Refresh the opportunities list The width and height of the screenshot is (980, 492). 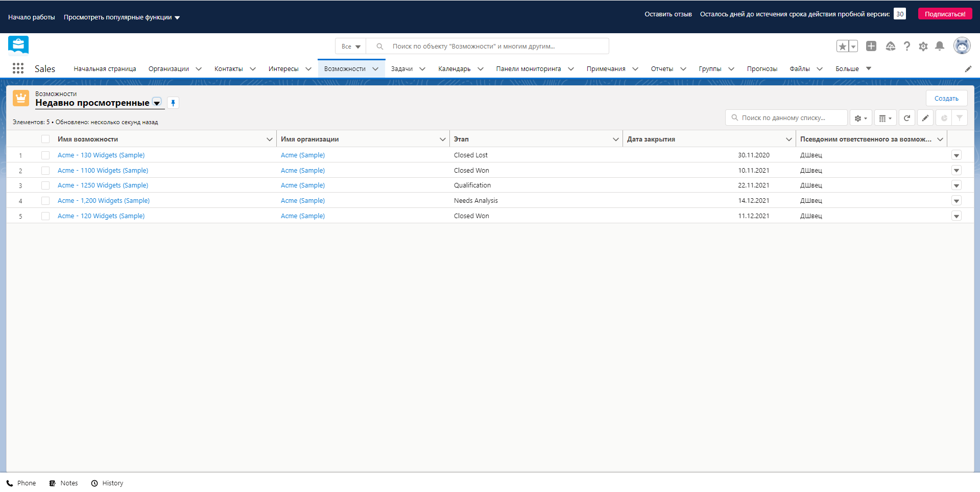pos(906,118)
